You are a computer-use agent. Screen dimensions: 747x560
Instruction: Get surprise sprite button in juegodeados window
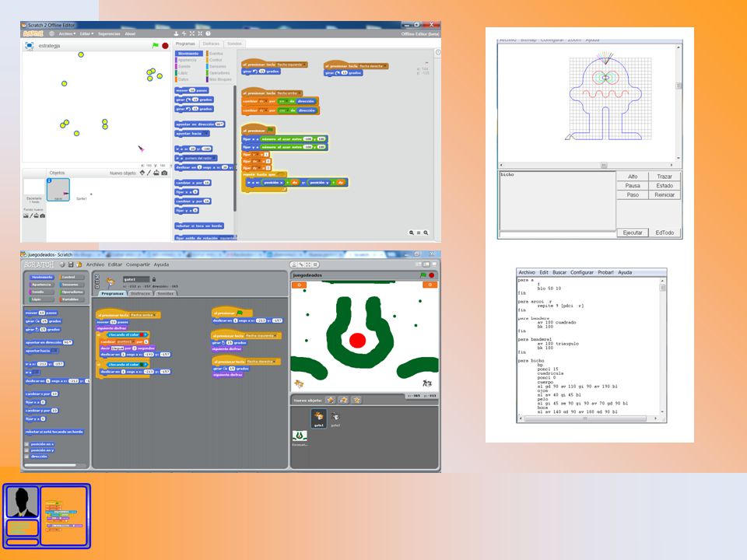(x=356, y=400)
